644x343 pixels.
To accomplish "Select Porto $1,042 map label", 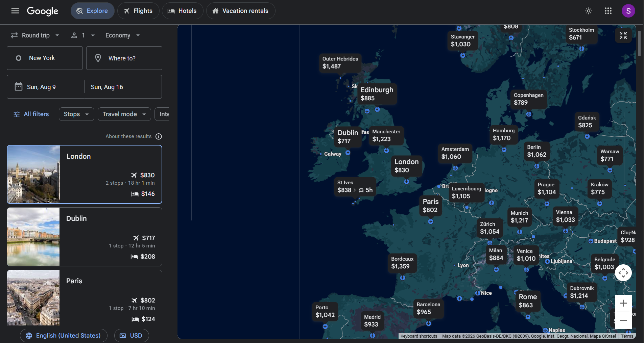I will click(x=325, y=311).
